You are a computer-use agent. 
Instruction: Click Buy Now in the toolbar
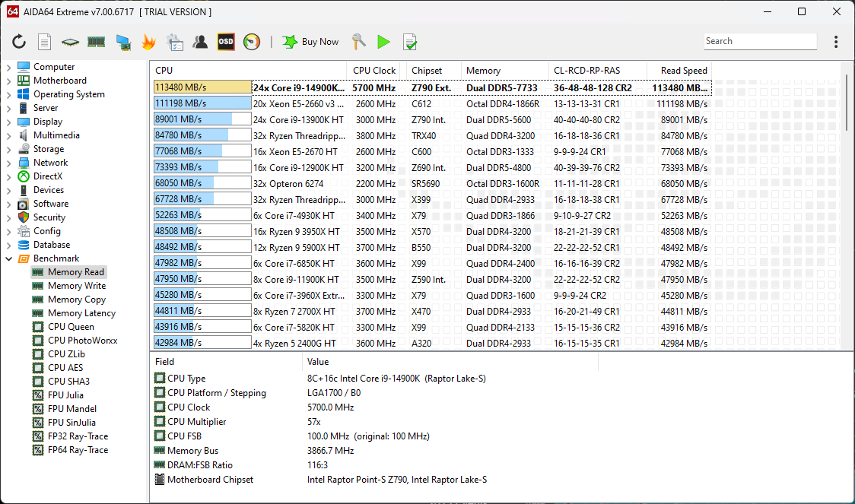(x=310, y=42)
